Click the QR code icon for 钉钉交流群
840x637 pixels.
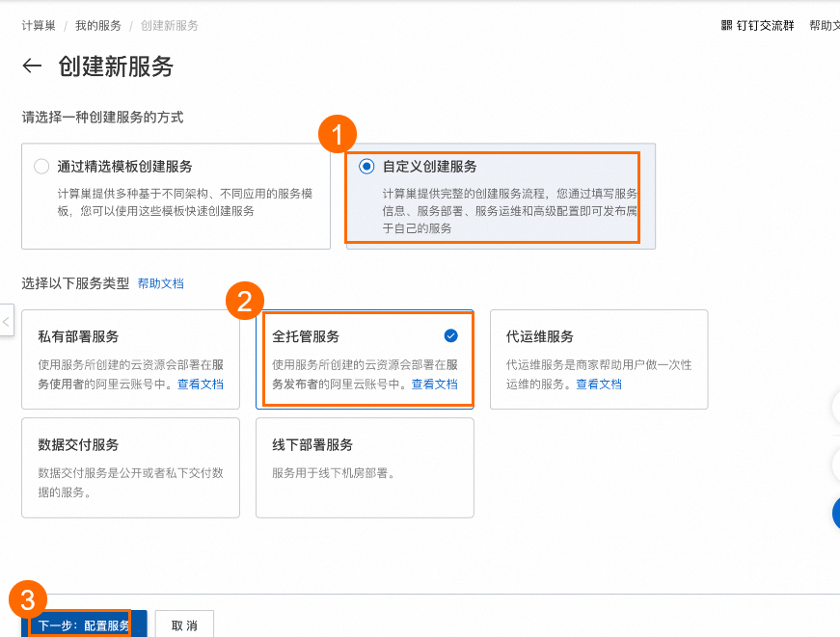(x=726, y=25)
